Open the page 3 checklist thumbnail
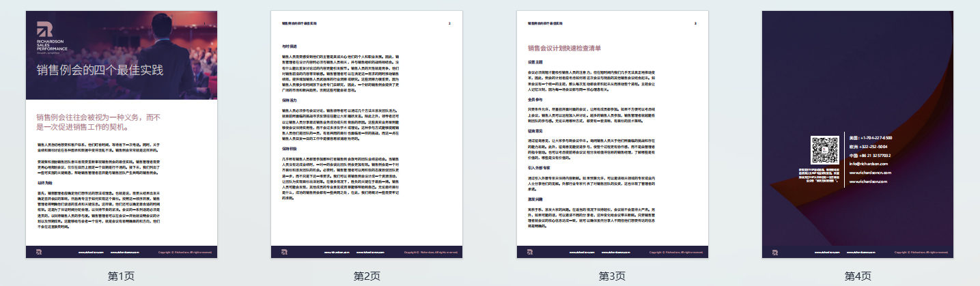 pos(612,134)
